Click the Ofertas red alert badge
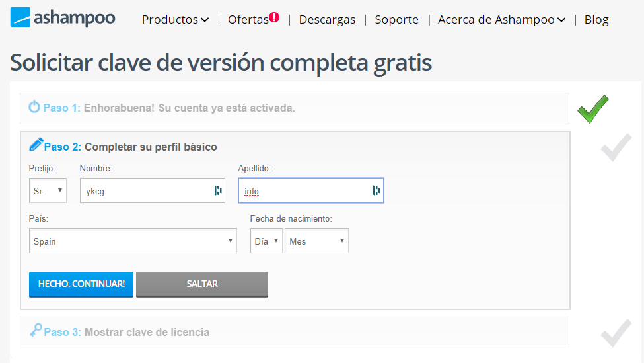Screen dimensions: 644x363 click(x=274, y=17)
